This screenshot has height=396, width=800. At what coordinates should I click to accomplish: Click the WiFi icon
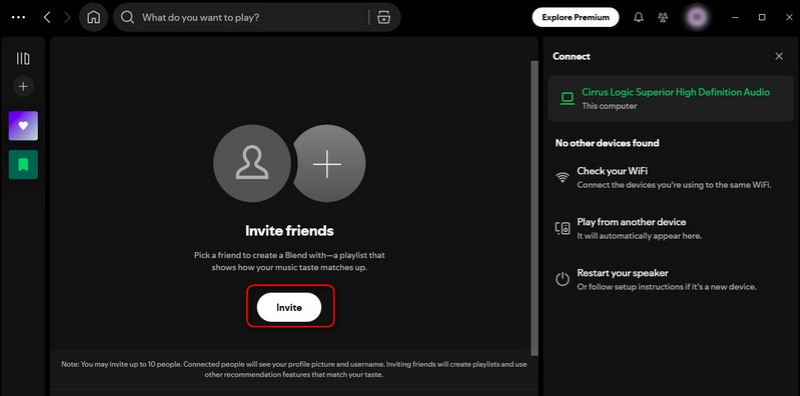[x=562, y=178]
